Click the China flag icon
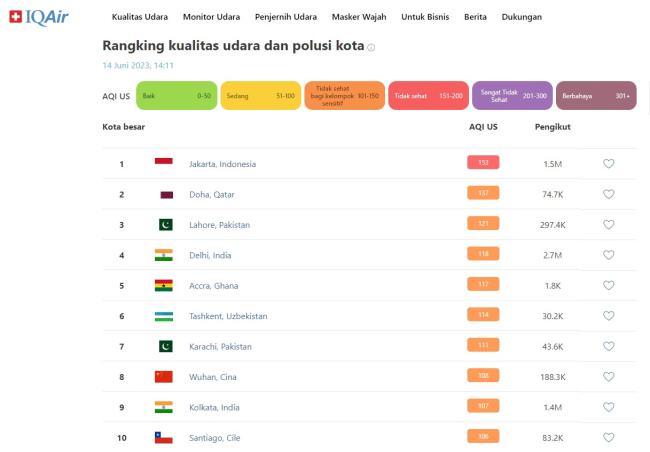 pos(163,377)
